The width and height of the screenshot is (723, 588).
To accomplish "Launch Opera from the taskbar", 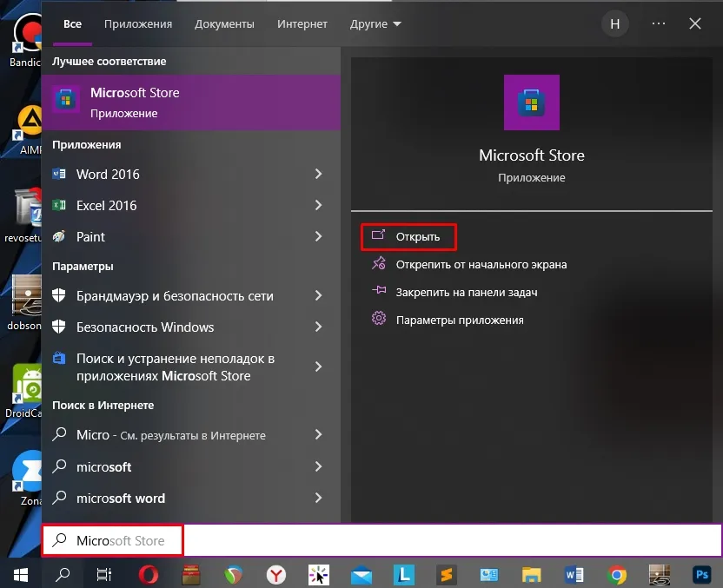I will [148, 575].
